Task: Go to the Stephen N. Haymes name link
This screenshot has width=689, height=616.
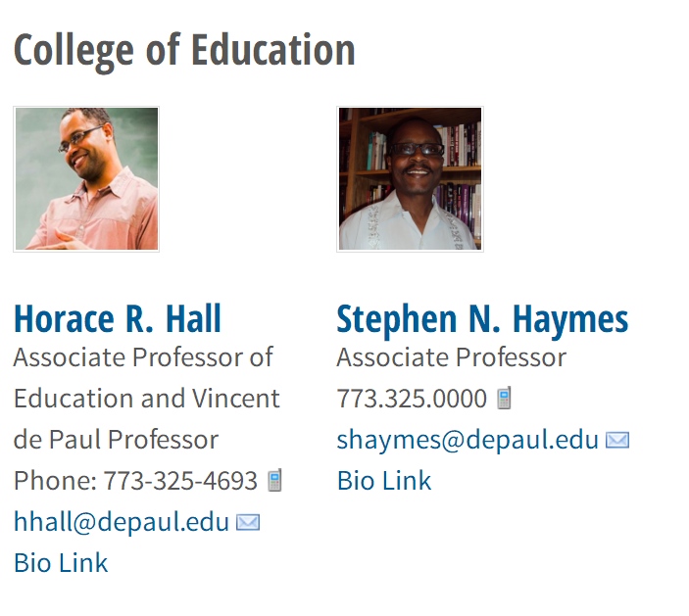Action: pos(482,319)
